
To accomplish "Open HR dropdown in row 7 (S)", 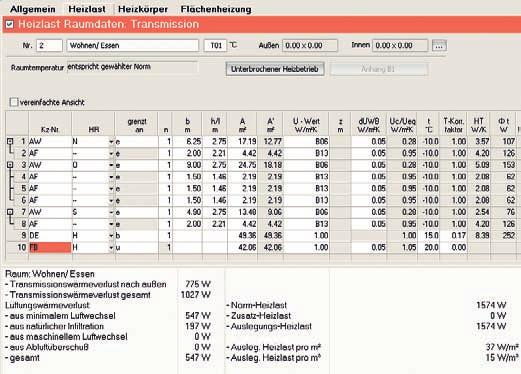I will 111,212.
